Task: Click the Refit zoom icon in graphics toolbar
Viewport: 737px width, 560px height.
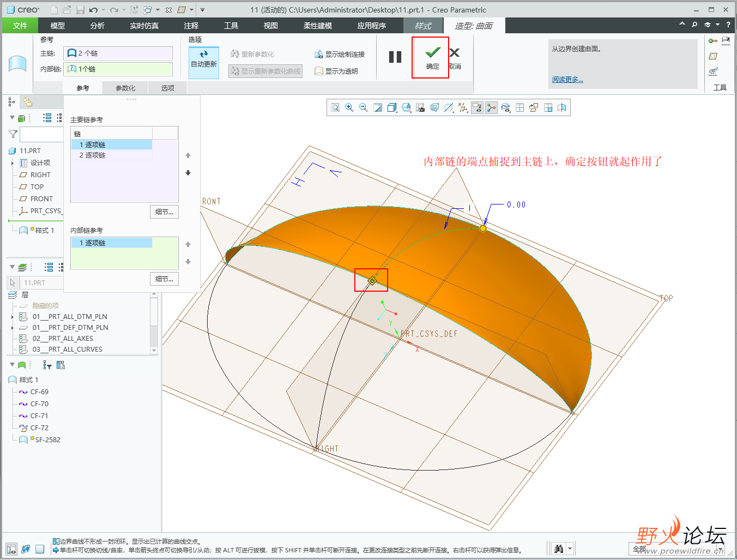Action: [x=335, y=108]
